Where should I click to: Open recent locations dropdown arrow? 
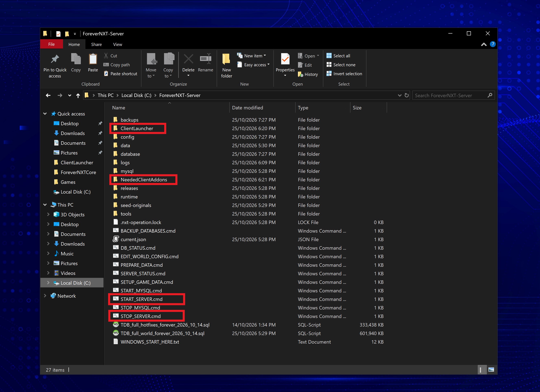click(70, 96)
